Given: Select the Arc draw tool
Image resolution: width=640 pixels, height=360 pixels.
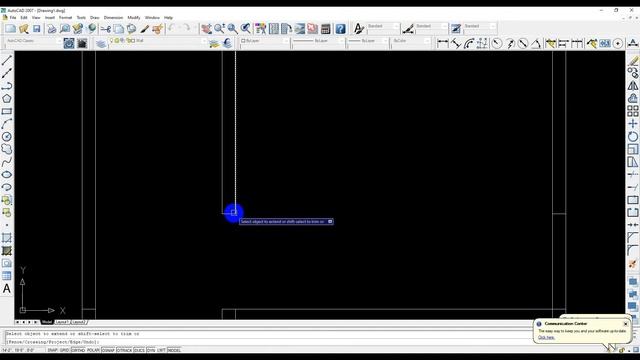Looking at the screenshot, I should click(7, 124).
